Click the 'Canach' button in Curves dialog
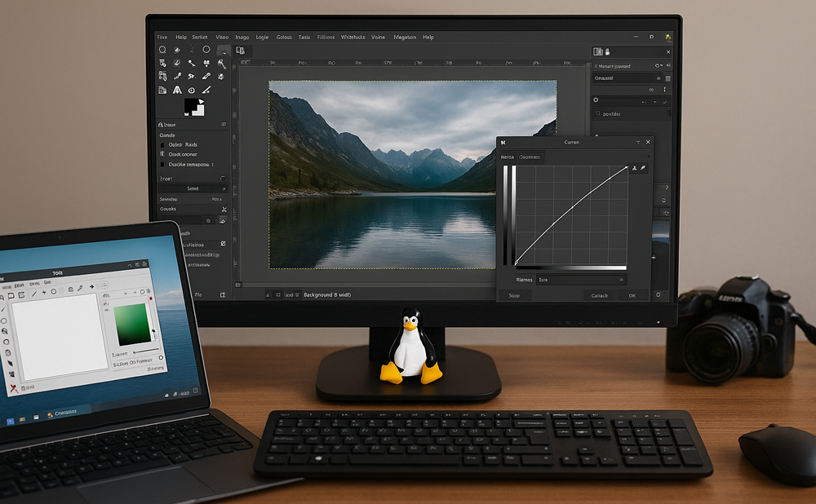This screenshot has height=504, width=816. 600,295
